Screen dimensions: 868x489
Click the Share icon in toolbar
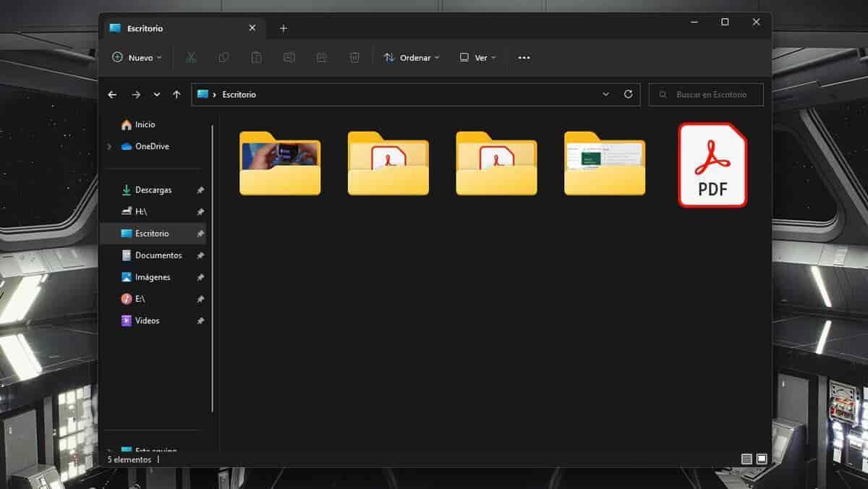(322, 58)
